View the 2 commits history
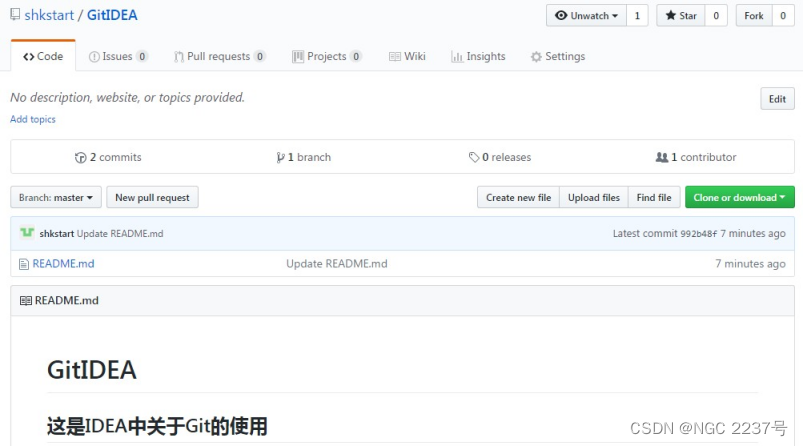 click(108, 157)
